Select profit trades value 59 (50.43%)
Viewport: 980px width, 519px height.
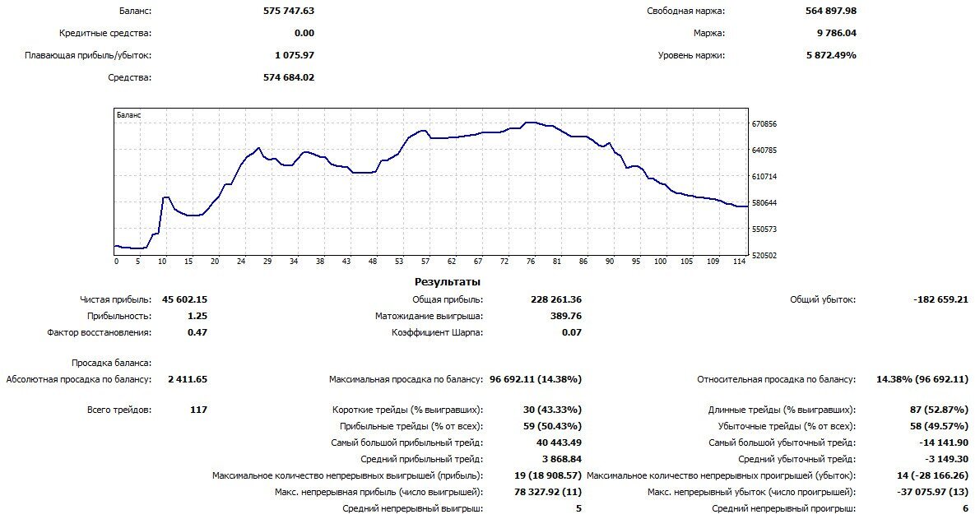point(552,426)
